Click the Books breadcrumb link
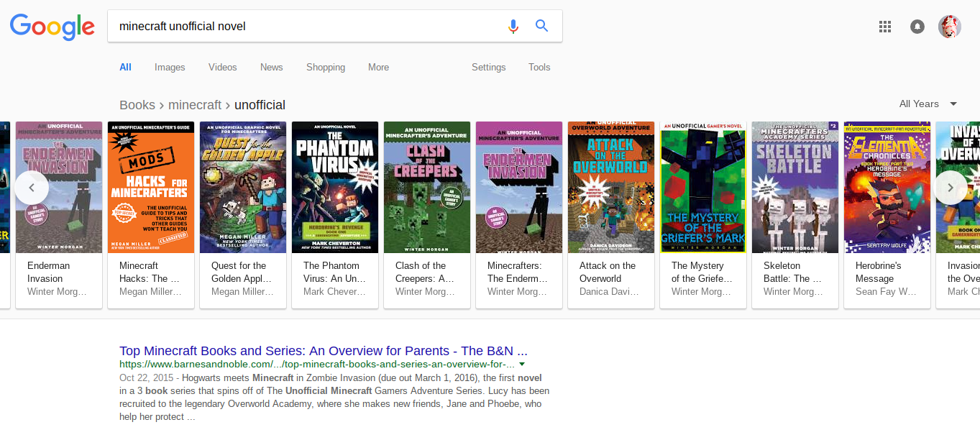The width and height of the screenshot is (980, 435). pyautogui.click(x=137, y=105)
